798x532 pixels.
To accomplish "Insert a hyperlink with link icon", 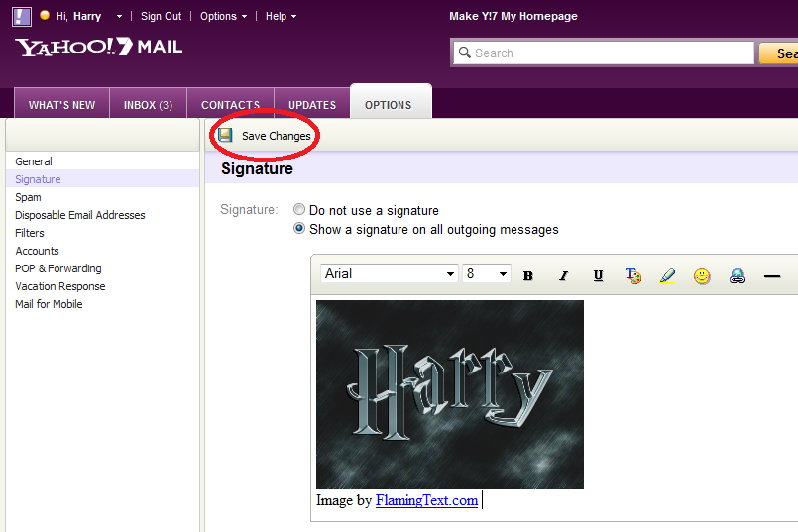I will click(x=737, y=275).
